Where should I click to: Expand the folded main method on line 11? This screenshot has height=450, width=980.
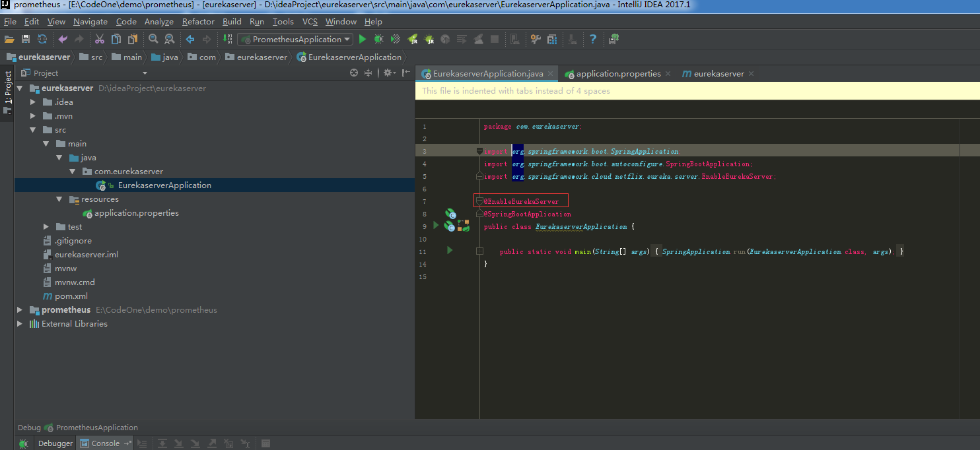pos(480,251)
